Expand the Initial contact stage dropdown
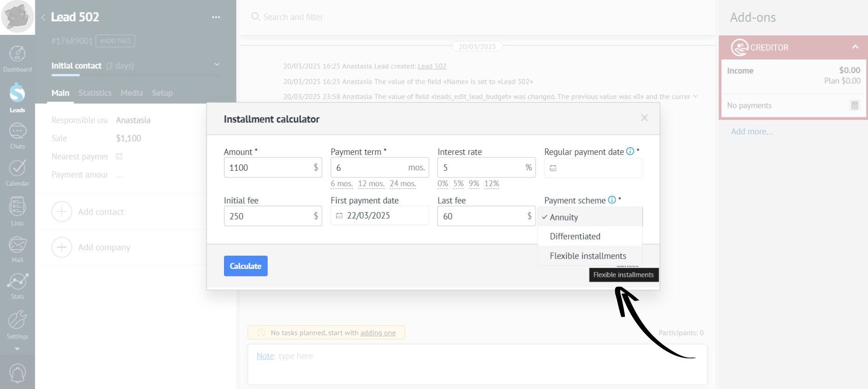Viewport: 868px width, 389px height. [x=217, y=65]
